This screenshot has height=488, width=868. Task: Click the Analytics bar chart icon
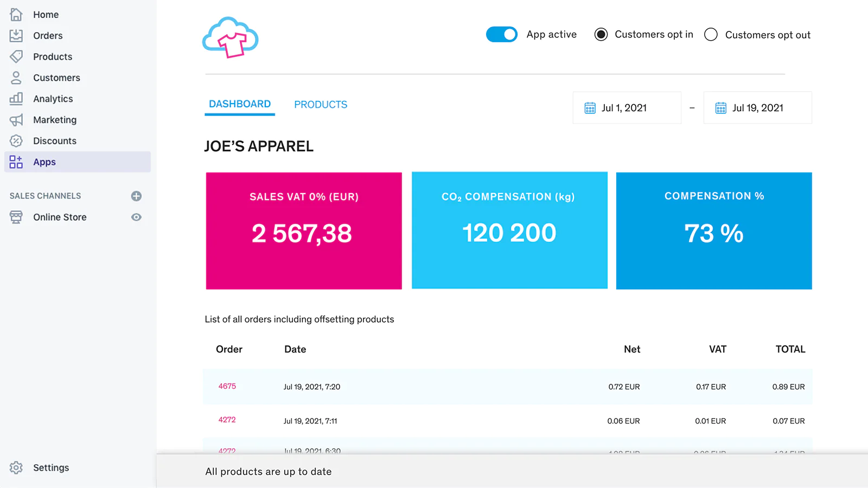[16, 99]
